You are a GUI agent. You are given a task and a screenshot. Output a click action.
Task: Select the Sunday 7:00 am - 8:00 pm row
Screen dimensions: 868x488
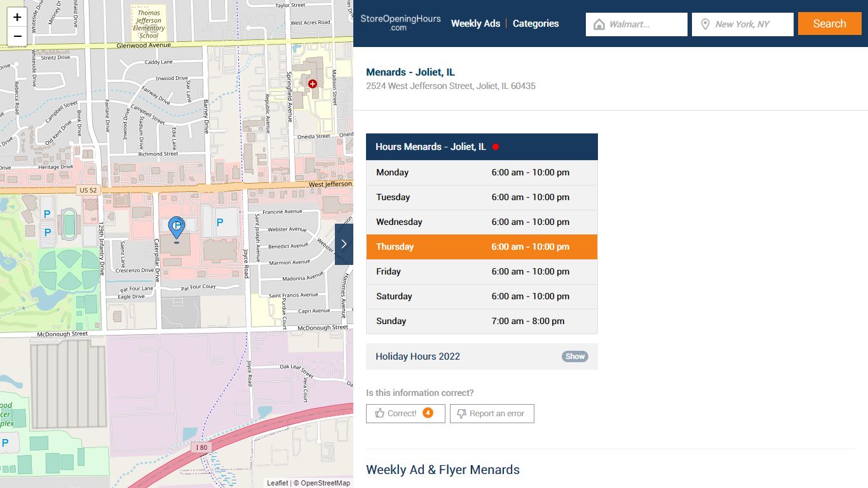pos(482,321)
